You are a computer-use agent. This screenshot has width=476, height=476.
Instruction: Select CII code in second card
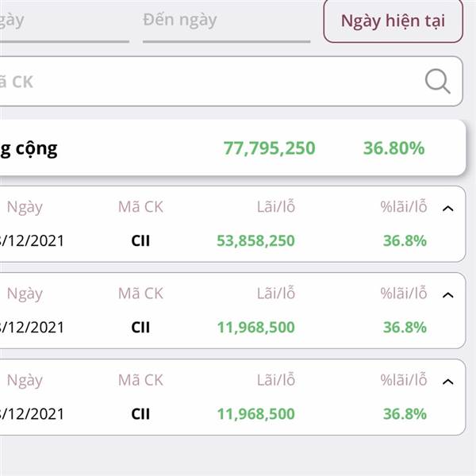[x=140, y=327]
